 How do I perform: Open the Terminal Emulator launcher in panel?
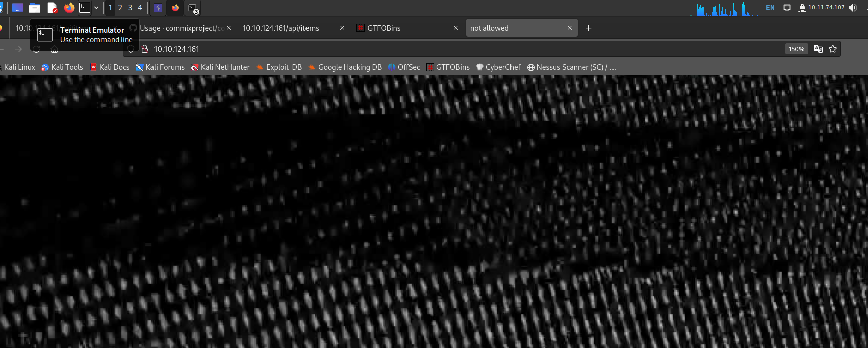point(85,8)
